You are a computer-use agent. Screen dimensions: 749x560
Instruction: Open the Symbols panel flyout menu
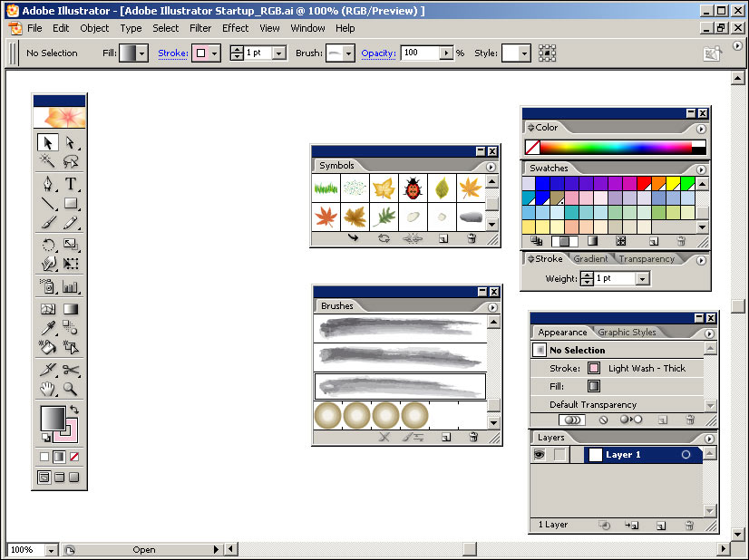(x=491, y=167)
